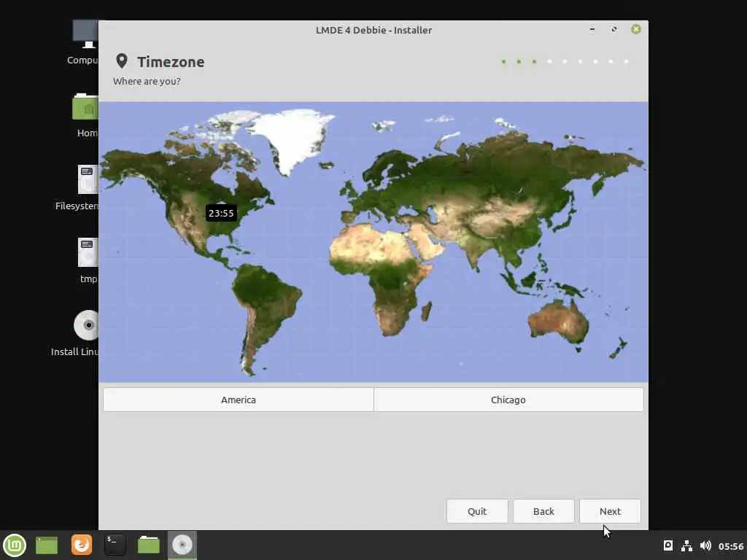This screenshot has height=560, width=747.
Task: Open Files manager from taskbar
Action: [x=149, y=545]
